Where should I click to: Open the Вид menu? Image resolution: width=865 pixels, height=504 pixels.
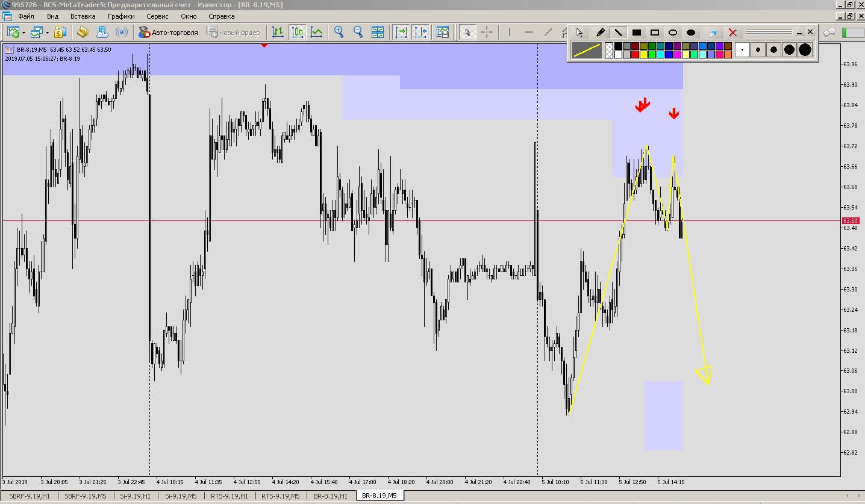52,16
